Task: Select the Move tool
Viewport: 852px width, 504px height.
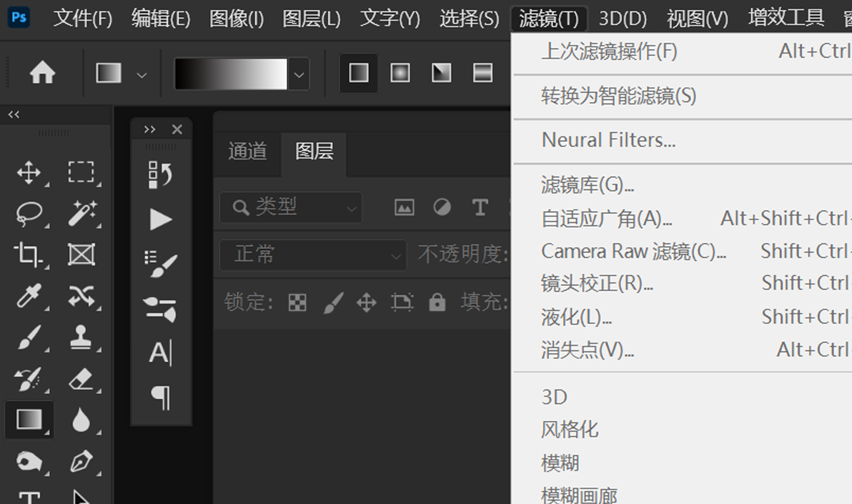Action: [29, 173]
